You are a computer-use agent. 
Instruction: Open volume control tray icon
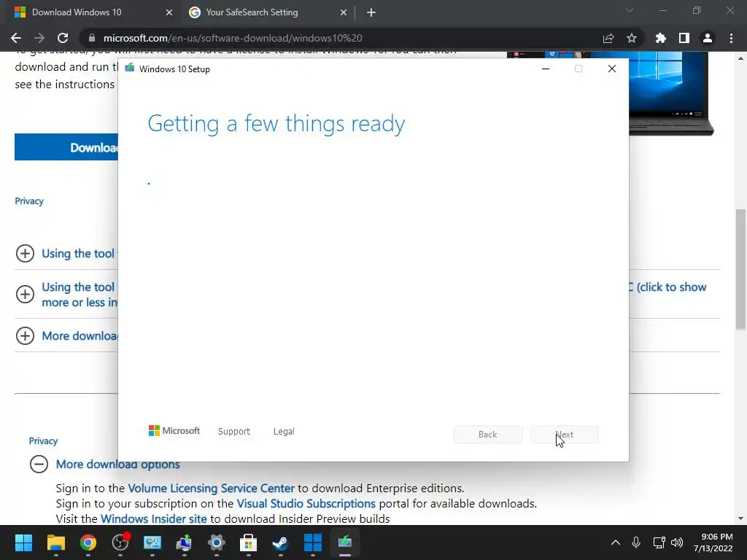[x=677, y=542]
